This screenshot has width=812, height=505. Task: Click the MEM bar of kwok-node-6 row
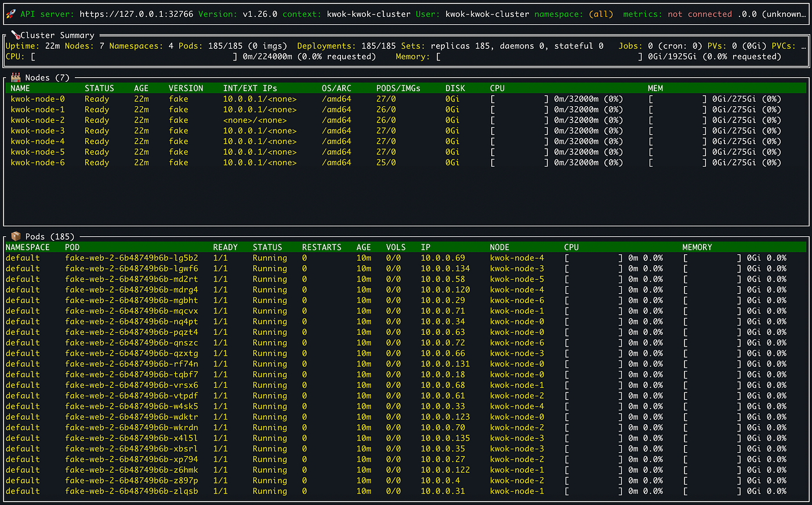[x=677, y=163]
